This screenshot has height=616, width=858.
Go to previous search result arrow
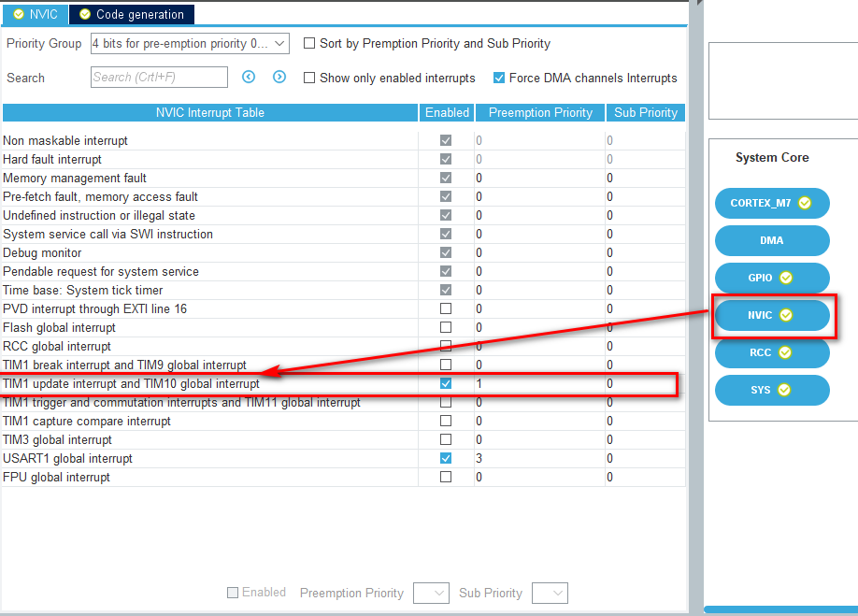pyautogui.click(x=249, y=78)
